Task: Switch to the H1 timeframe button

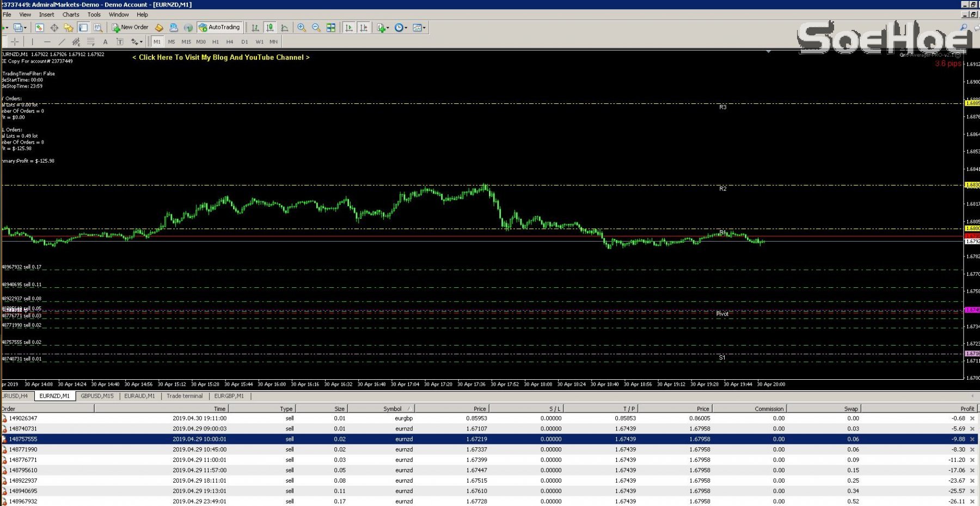Action: [x=217, y=41]
